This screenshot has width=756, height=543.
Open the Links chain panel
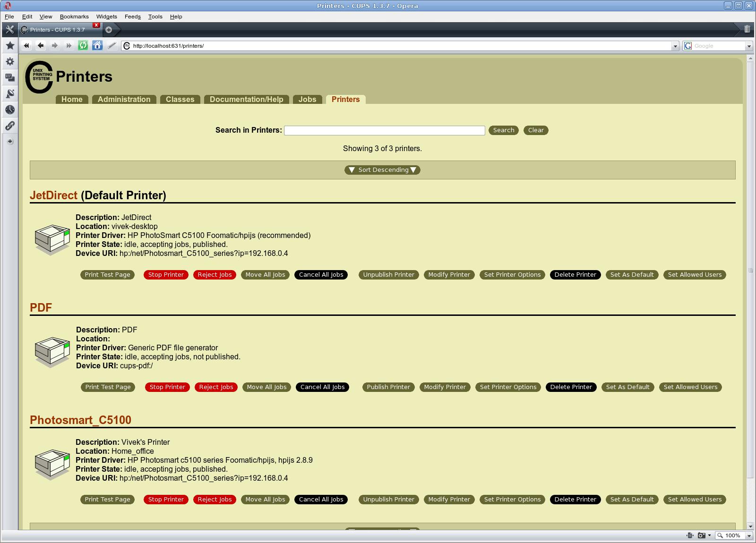10,126
